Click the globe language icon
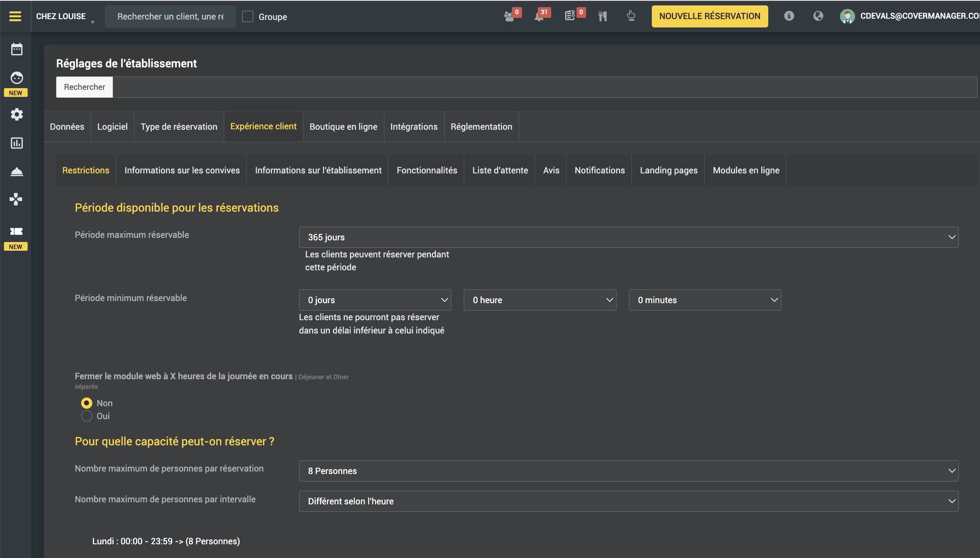980x558 pixels. coord(818,16)
